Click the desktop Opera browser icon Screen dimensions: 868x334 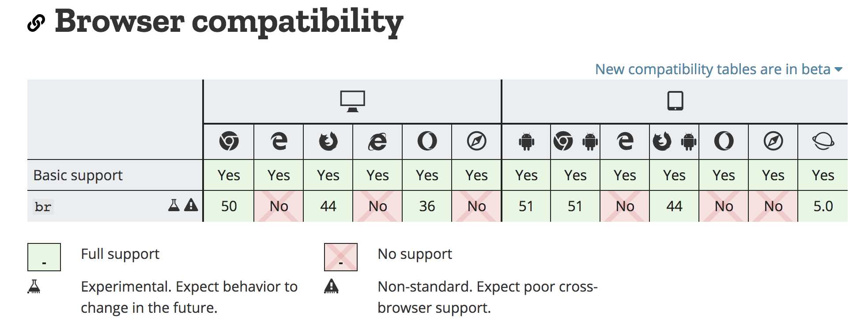coord(427,141)
